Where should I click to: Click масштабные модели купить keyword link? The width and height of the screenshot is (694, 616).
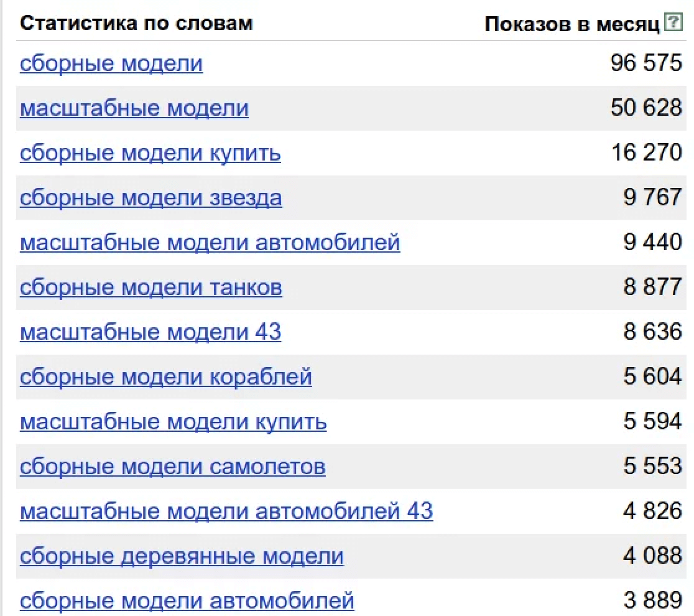tap(173, 421)
